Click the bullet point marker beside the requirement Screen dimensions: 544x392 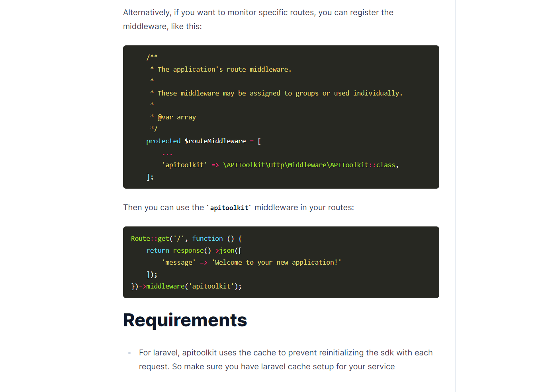129,353
